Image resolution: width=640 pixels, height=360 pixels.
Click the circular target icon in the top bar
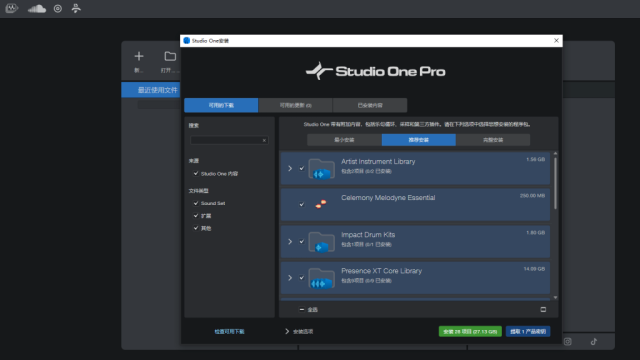58,9
